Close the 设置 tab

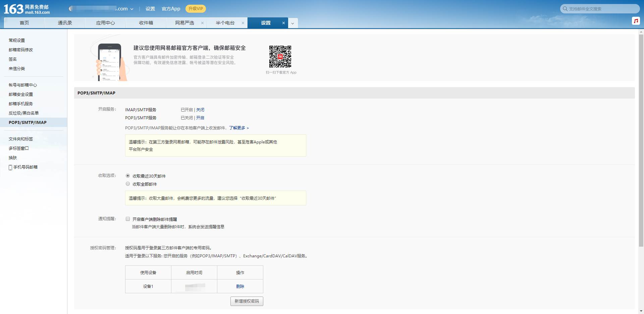click(283, 23)
